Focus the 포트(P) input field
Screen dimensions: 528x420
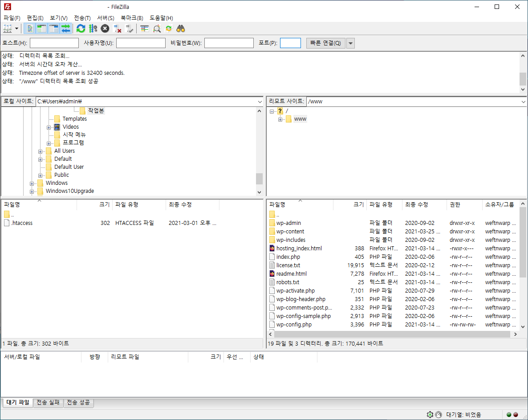click(x=290, y=43)
